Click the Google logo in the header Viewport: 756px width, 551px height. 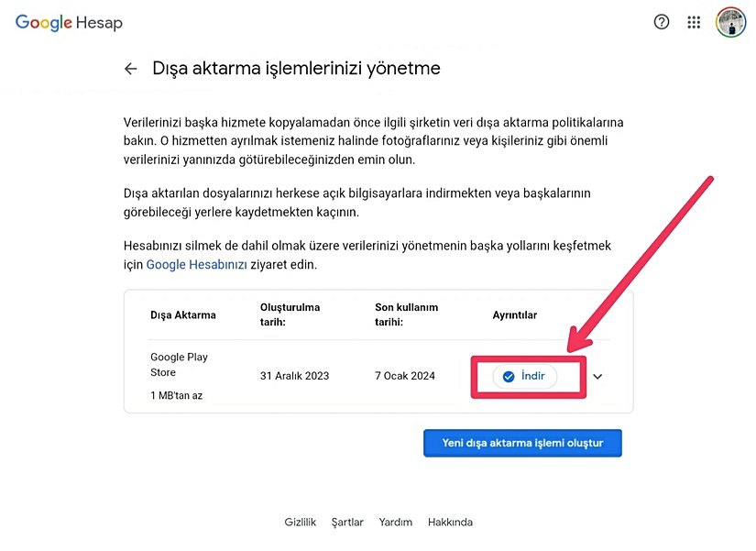click(44, 23)
